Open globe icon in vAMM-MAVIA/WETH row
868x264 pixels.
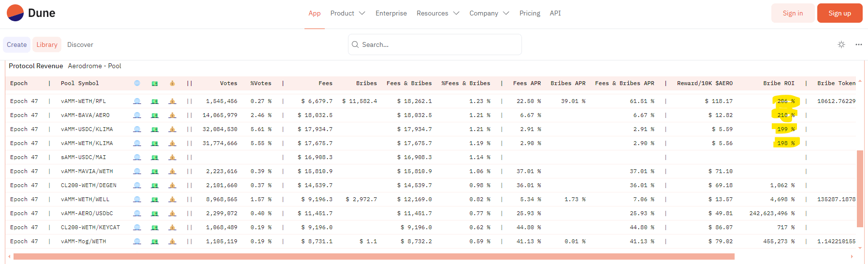tap(137, 171)
